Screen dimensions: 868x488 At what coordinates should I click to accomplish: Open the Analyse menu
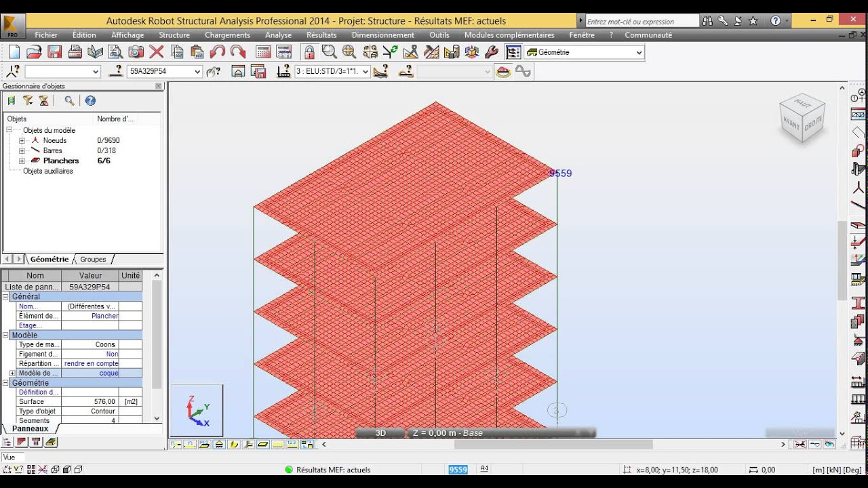coord(278,35)
